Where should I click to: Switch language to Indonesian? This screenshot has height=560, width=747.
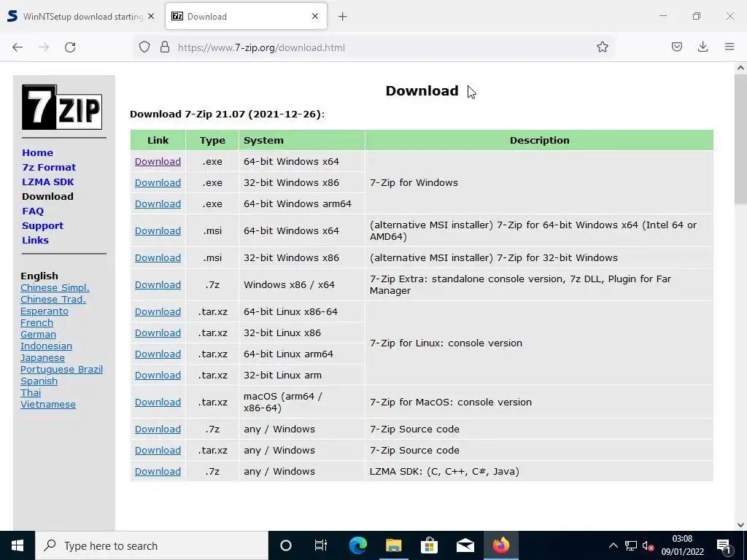(x=46, y=346)
